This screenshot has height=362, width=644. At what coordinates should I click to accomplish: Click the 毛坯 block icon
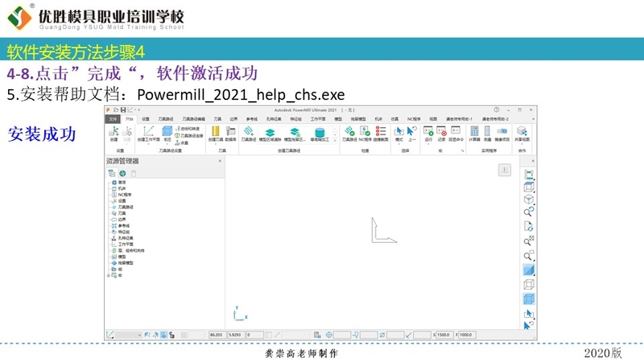[167, 134]
